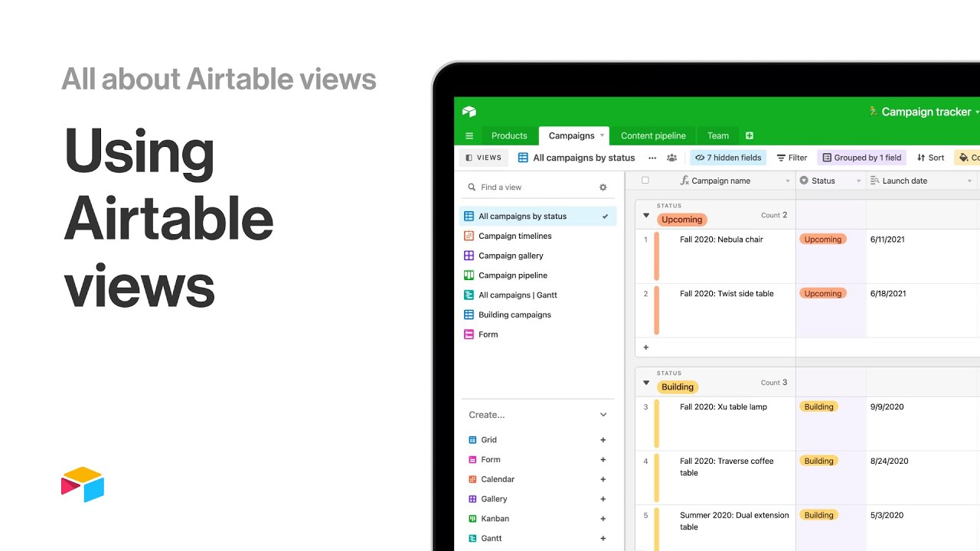Click the Airtable home logo in the green header
Screen dimensions: 980x551
click(469, 112)
